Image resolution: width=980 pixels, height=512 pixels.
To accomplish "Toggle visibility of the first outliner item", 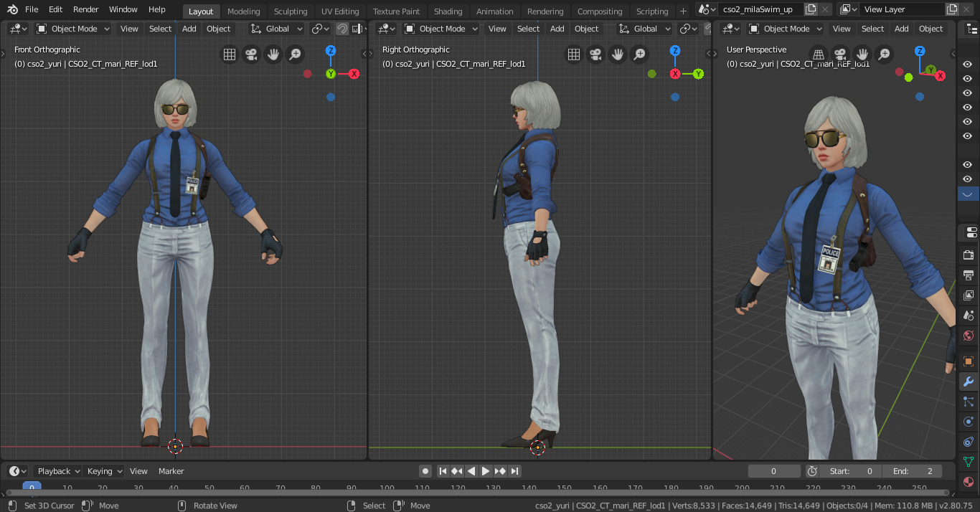I will click(968, 65).
